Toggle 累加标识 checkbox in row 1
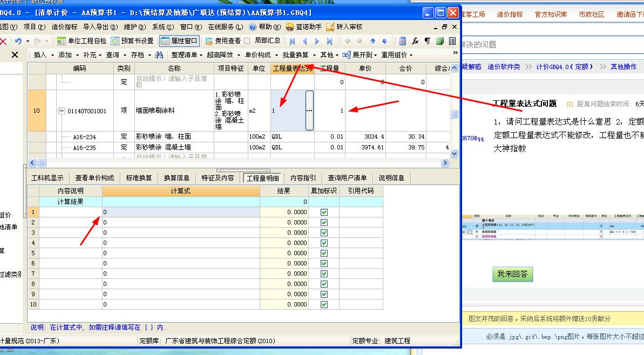This screenshot has width=644, height=355. pos(324,212)
